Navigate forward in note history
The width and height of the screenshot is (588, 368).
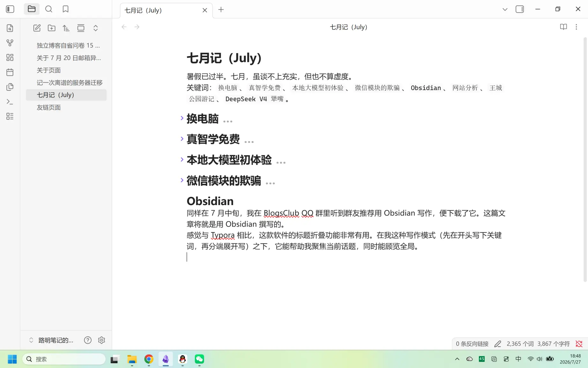point(137,27)
